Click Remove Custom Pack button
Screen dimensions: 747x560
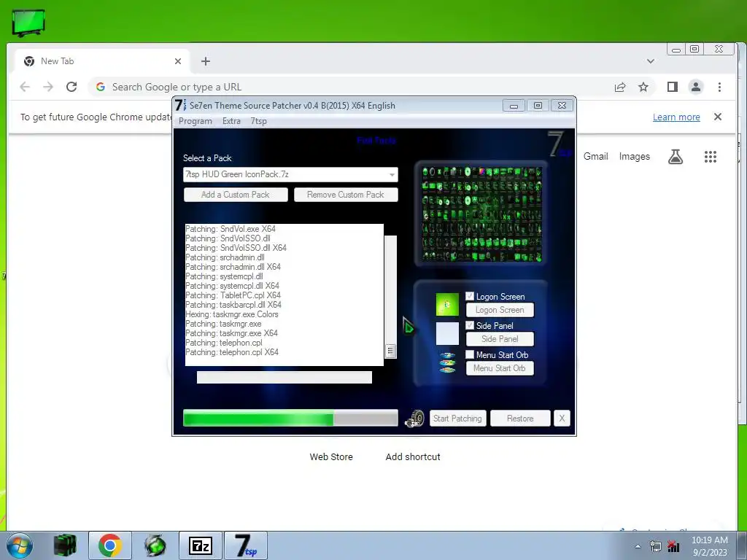pyautogui.click(x=346, y=195)
